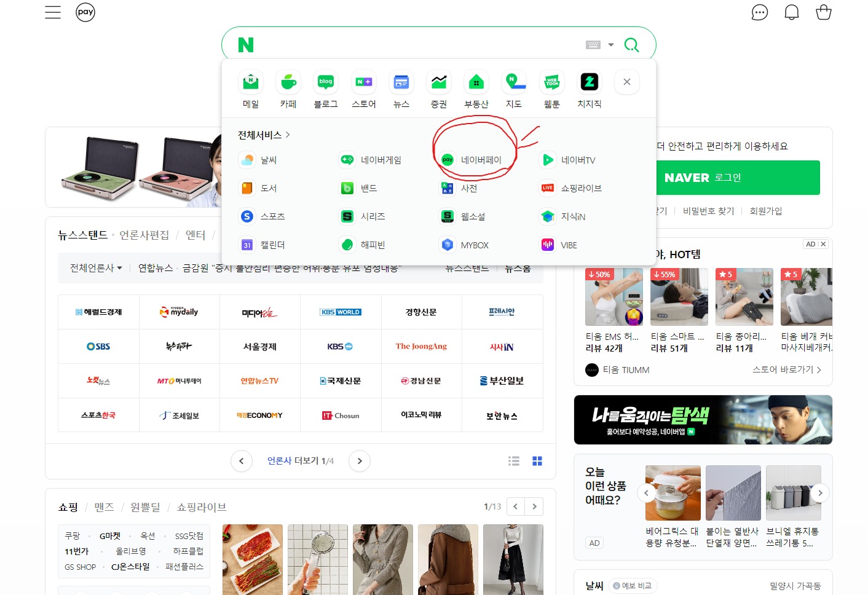This screenshot has width=868, height=595.
Task: Open the 카페 service shortcut
Action: [x=288, y=90]
